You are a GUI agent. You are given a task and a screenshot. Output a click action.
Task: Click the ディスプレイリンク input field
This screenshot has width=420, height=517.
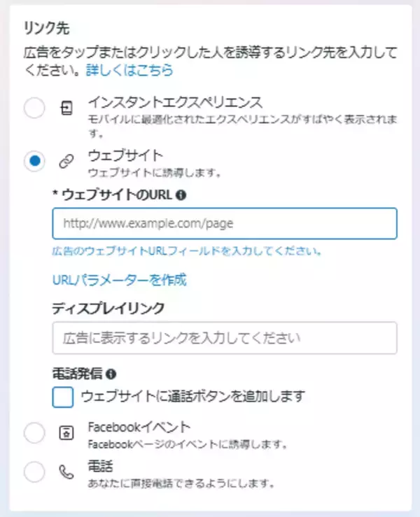click(225, 338)
